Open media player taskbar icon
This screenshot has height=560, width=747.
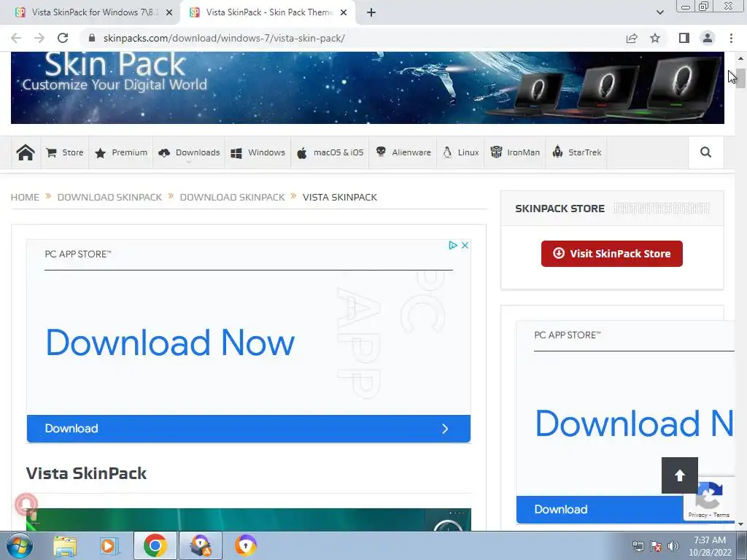tap(109, 545)
